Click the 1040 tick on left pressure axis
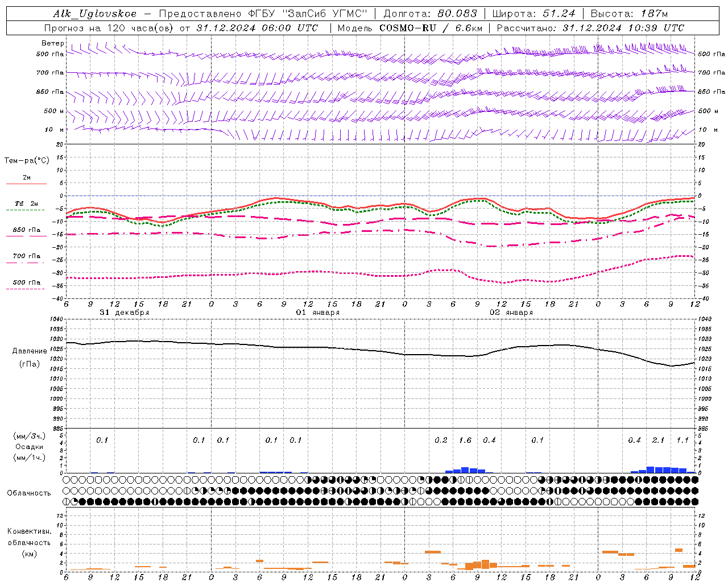 [x=56, y=319]
